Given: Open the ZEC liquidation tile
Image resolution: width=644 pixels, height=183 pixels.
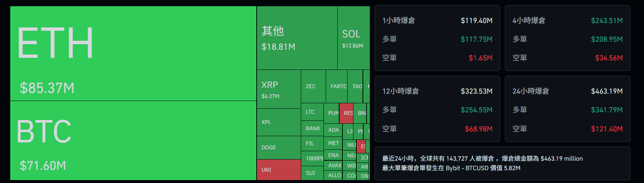Looking at the screenshot, I should (313, 86).
